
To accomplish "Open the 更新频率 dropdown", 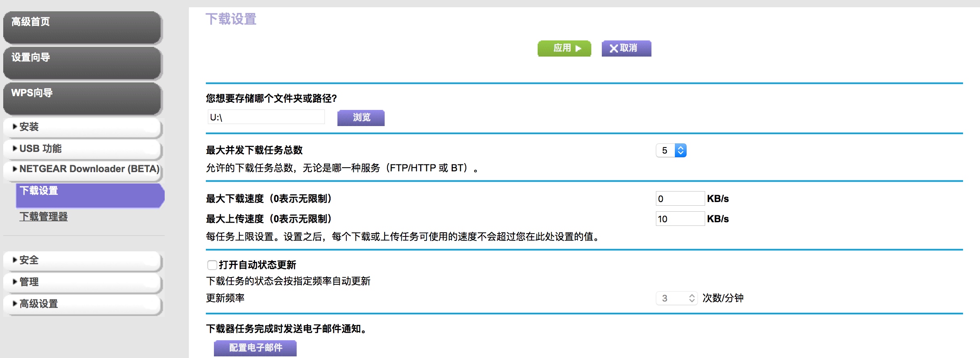I will coord(677,299).
